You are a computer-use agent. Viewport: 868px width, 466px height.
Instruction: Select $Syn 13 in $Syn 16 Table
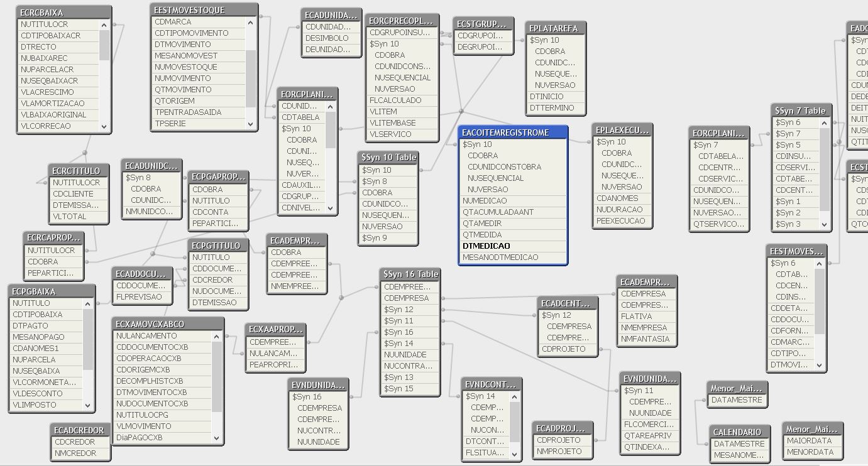point(410,377)
